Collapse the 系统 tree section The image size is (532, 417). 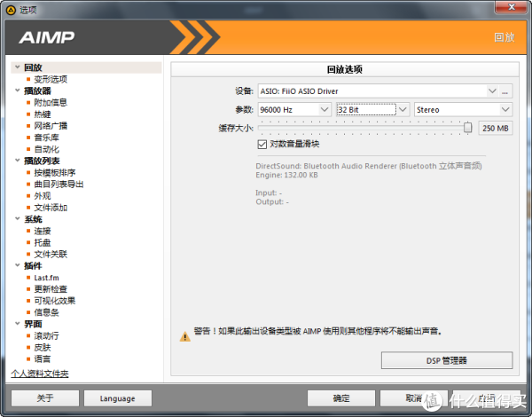(x=18, y=218)
